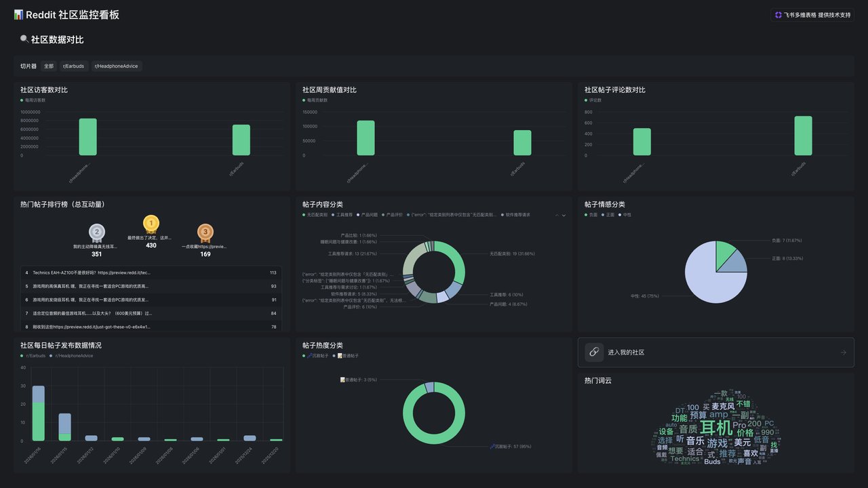868x488 pixels.
Task: Click the second-place score 351
Action: point(97,254)
